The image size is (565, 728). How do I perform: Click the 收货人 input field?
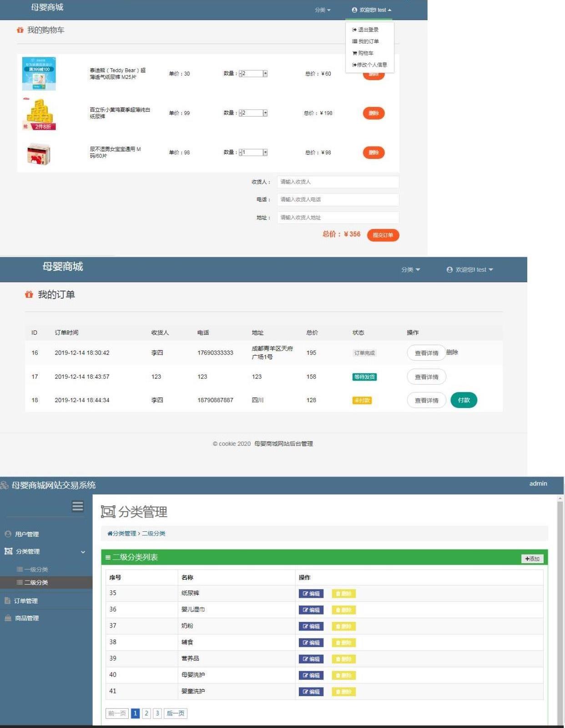(x=338, y=182)
